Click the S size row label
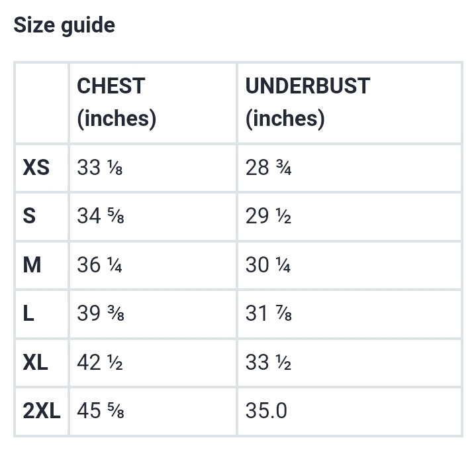476x450 pixels. pos(29,216)
